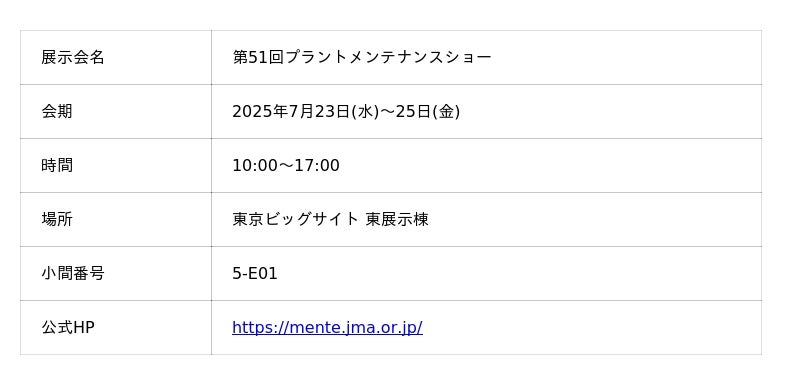
Task: Click the 2025年7月23日(水)～25日(金) date text
Action: tap(346, 111)
